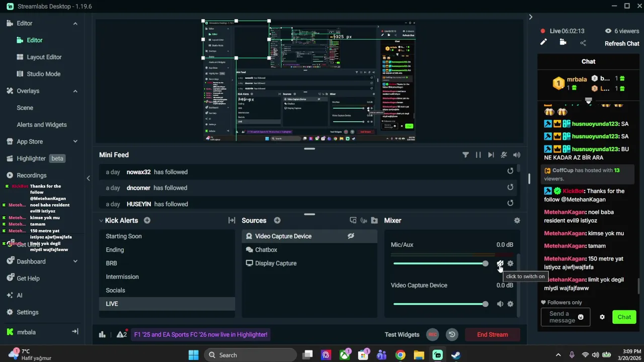Show the hidden Video Capture Device source
Viewport: 644px width, 362px height.
[x=351, y=236]
